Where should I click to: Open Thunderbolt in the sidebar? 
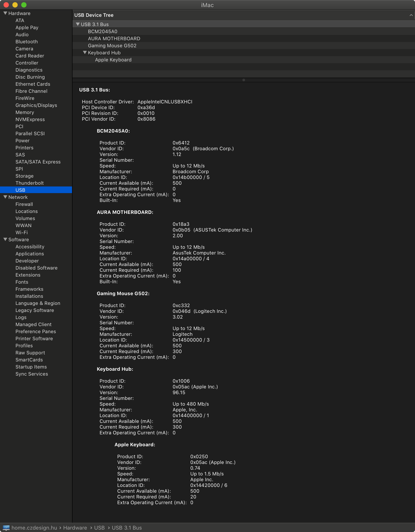(30, 183)
